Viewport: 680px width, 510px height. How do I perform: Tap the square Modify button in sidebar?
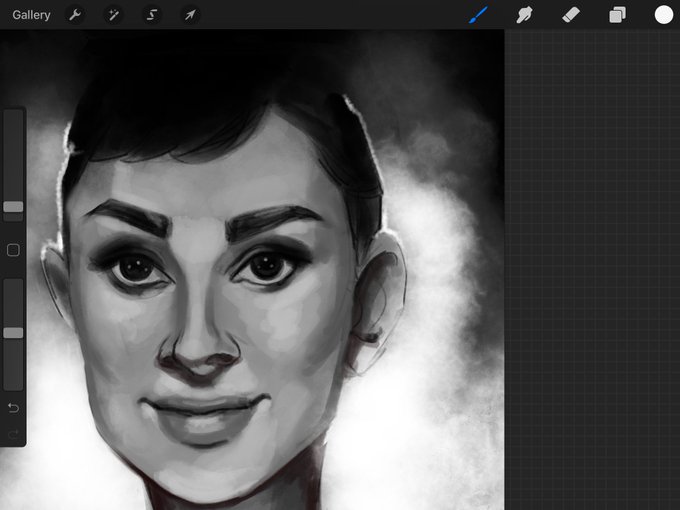[x=13, y=250]
